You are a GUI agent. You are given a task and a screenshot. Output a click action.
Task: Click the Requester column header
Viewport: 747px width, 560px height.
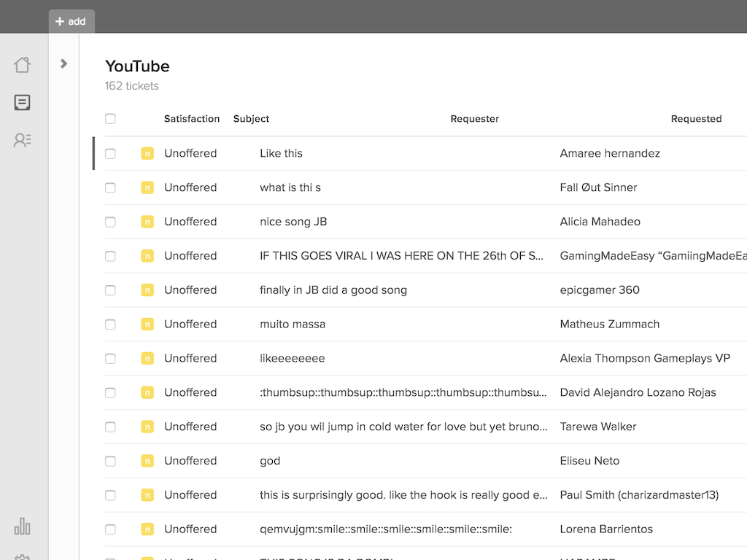[x=474, y=119]
